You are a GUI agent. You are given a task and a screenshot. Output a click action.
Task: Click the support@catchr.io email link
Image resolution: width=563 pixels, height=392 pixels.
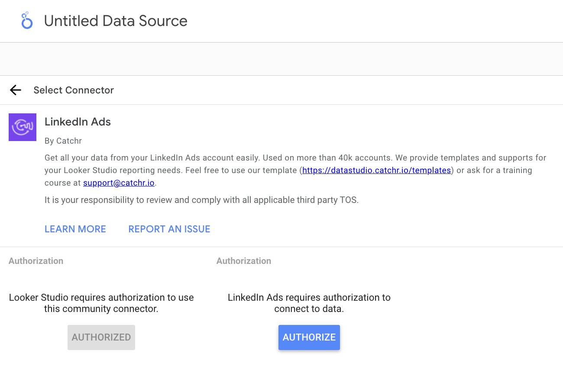119,183
